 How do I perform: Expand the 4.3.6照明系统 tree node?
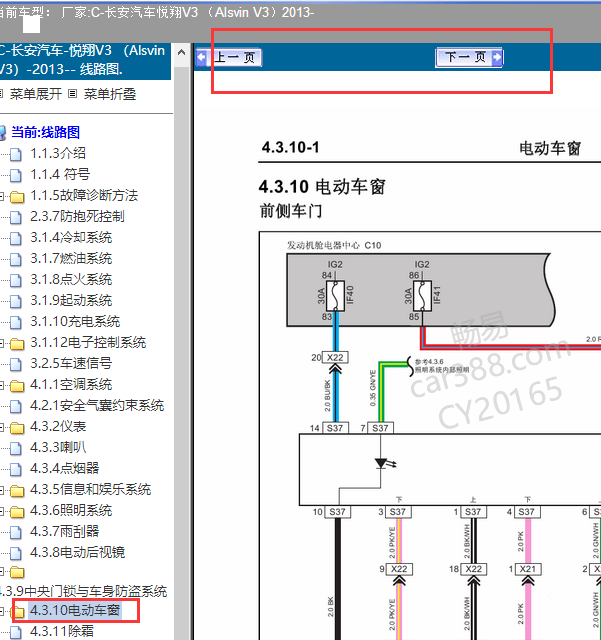[2, 511]
